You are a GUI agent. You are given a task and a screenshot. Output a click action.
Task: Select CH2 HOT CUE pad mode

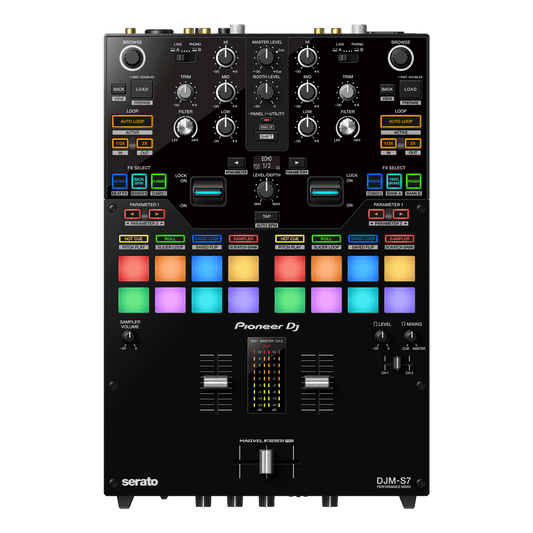click(290, 239)
